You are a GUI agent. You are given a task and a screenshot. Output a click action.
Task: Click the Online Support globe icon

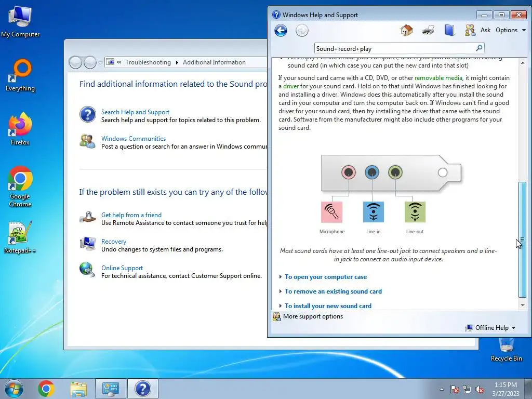87,270
